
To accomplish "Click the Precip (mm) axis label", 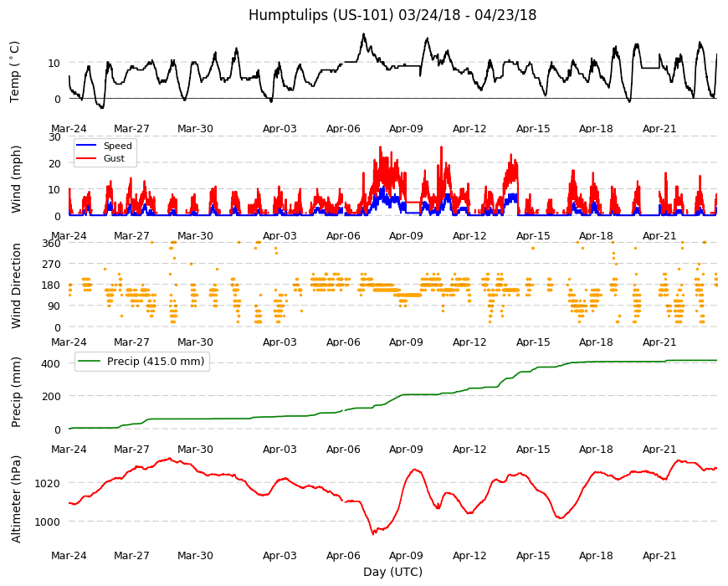I will (16, 393).
